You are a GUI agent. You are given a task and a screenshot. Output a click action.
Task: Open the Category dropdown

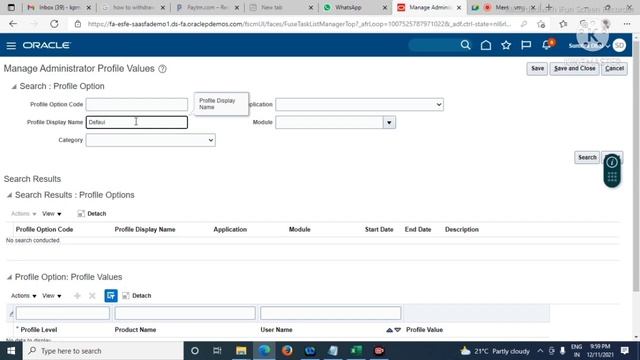[x=151, y=140]
